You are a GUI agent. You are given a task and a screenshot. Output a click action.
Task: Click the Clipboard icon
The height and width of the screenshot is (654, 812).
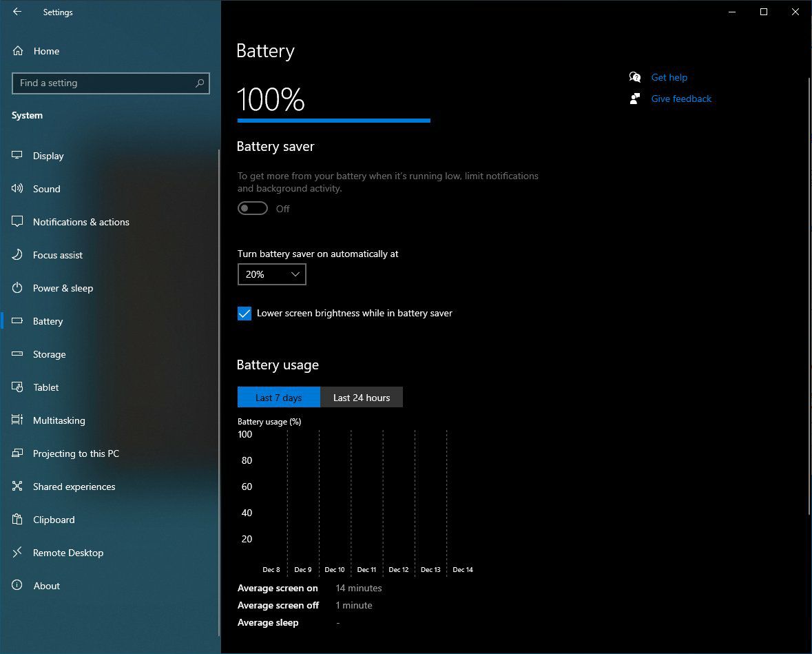tap(17, 519)
